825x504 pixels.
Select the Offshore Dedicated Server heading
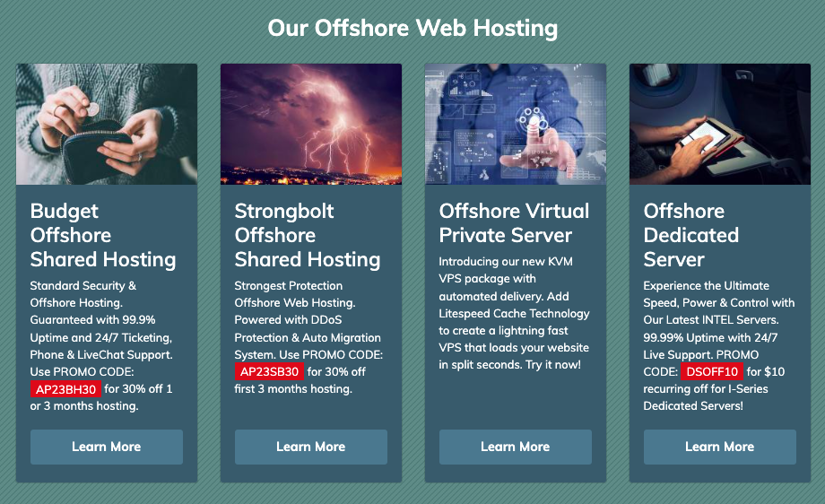tap(690, 235)
